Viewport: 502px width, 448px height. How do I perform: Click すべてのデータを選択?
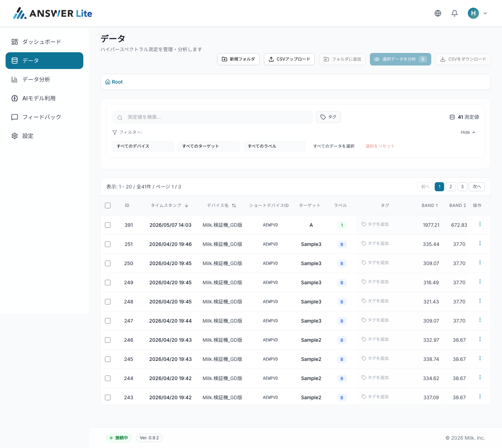pos(334,146)
